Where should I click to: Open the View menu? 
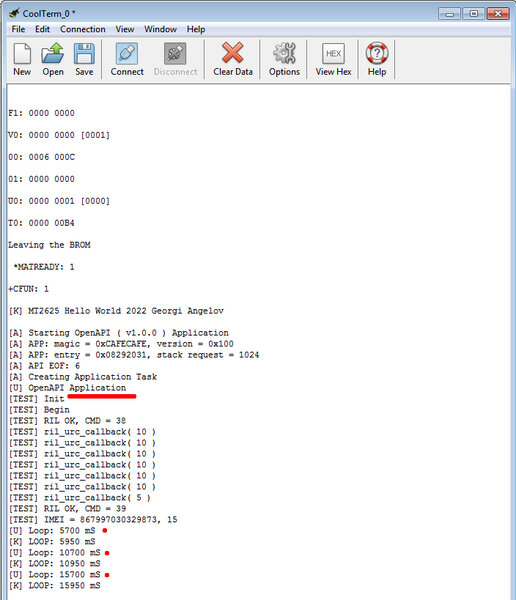tap(125, 29)
